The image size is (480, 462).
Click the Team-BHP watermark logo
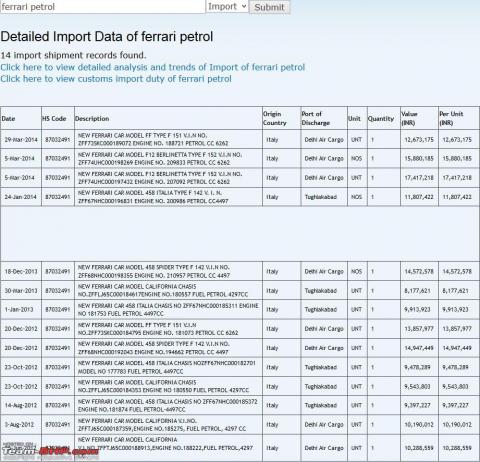coord(50,451)
